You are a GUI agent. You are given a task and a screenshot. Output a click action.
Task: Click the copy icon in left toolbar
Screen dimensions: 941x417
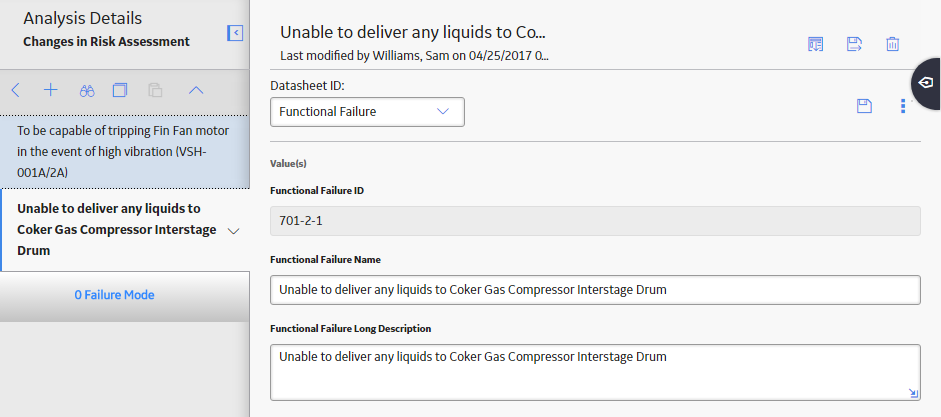120,91
